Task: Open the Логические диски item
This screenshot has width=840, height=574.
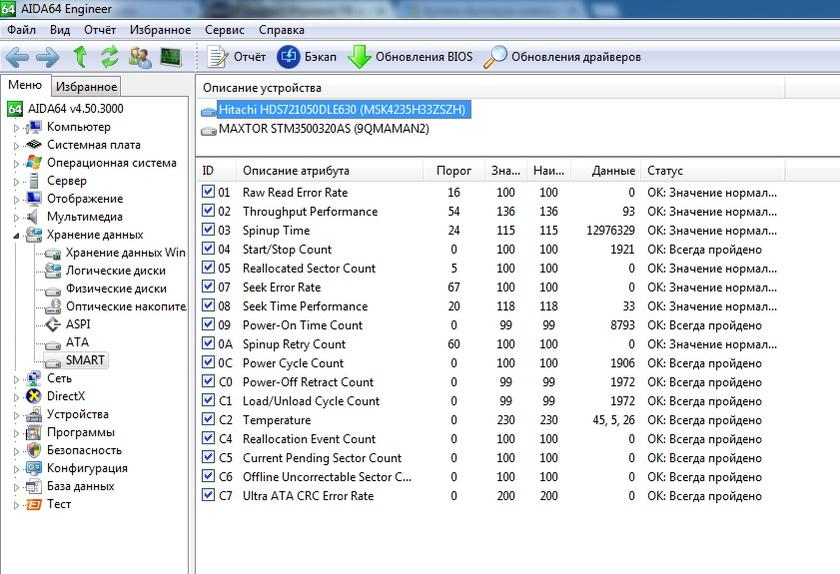Action: [116, 271]
